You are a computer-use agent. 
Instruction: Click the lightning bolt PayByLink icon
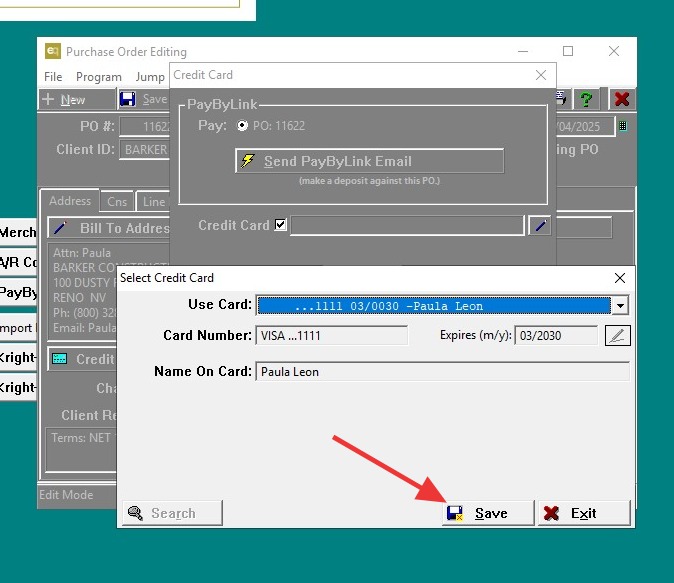(x=248, y=161)
